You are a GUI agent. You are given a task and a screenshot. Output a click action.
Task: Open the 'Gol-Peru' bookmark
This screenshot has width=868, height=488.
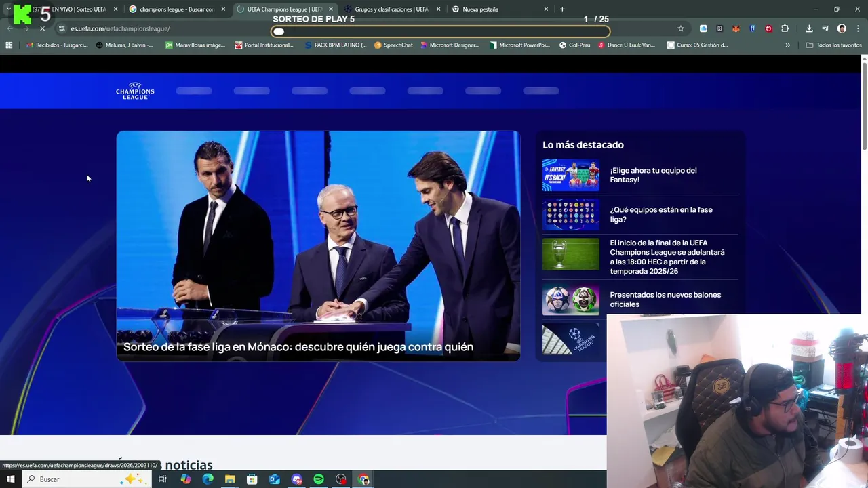click(574, 45)
